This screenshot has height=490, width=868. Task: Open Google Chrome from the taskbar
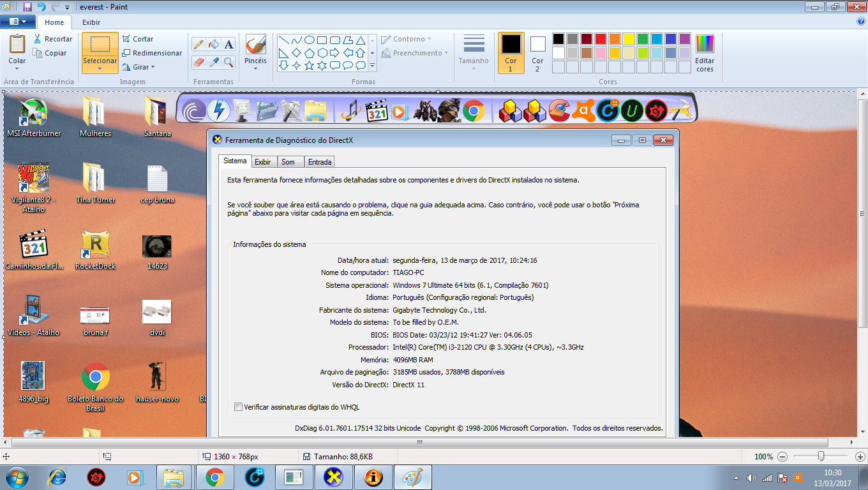coord(215,477)
